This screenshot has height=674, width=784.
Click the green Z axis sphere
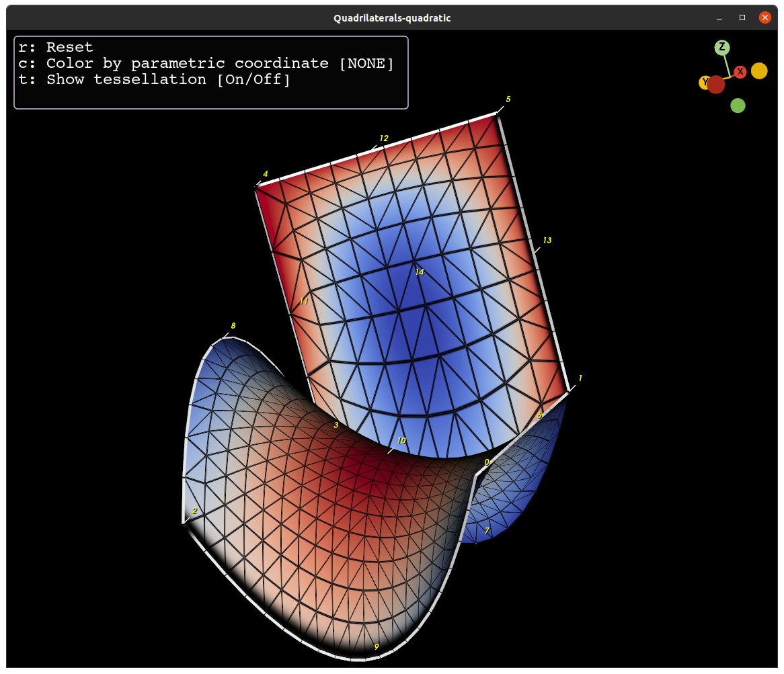[722, 47]
